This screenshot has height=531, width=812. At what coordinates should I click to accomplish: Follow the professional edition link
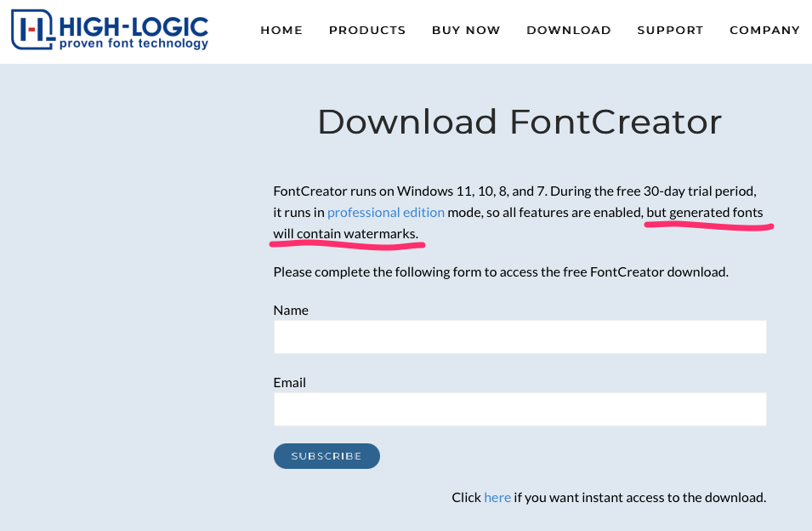tap(386, 213)
